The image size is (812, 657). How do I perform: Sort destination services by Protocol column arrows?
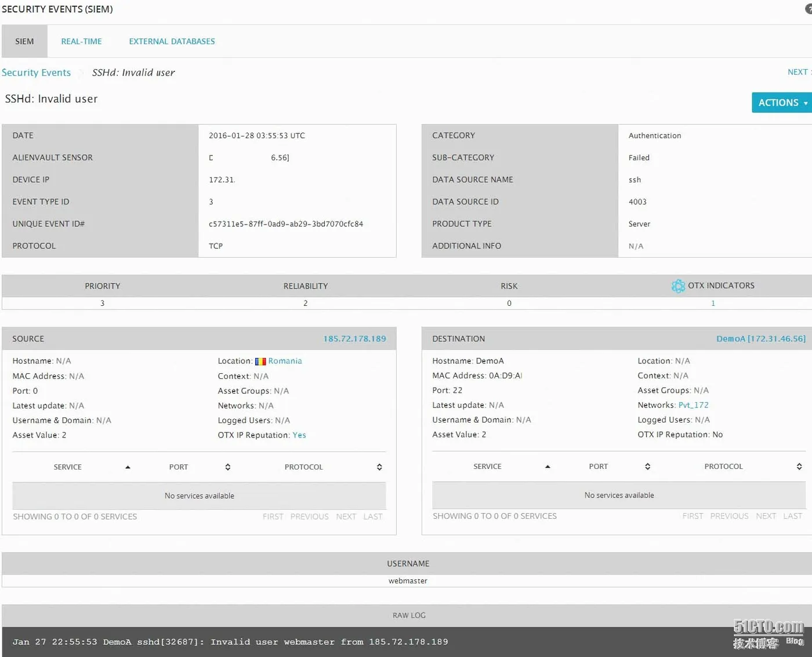799,467
